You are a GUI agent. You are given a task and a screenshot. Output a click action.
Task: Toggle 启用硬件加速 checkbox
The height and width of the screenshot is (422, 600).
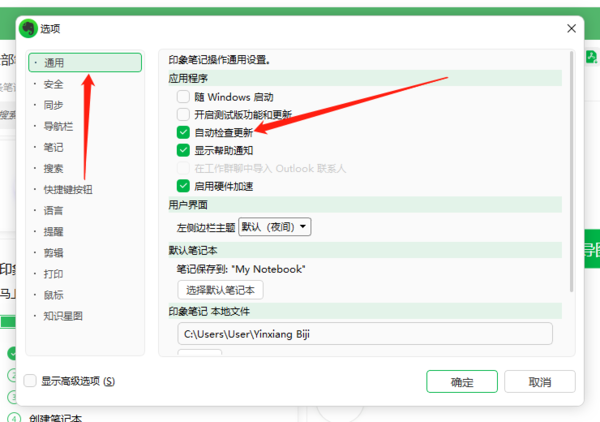(x=183, y=185)
